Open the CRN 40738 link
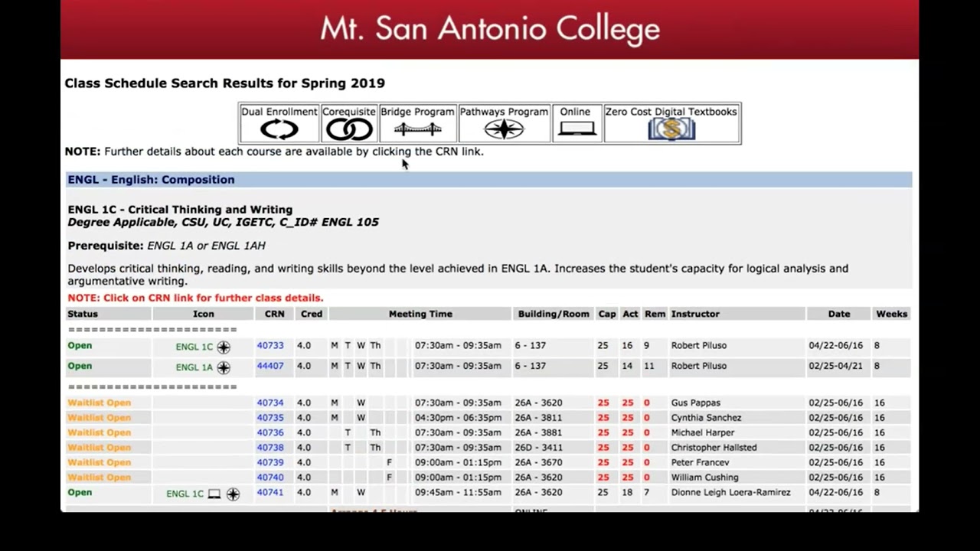Viewport: 980px width, 551px height. (x=270, y=448)
